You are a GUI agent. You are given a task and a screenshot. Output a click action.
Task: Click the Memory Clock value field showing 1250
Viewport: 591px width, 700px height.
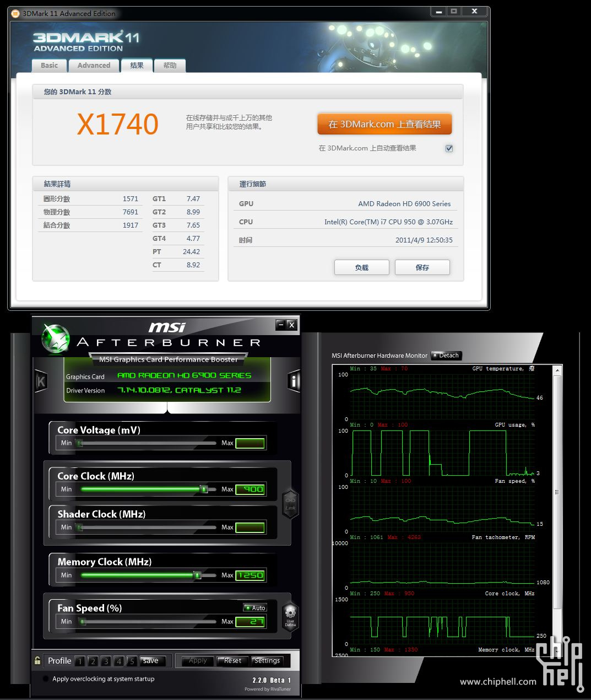[x=250, y=575]
